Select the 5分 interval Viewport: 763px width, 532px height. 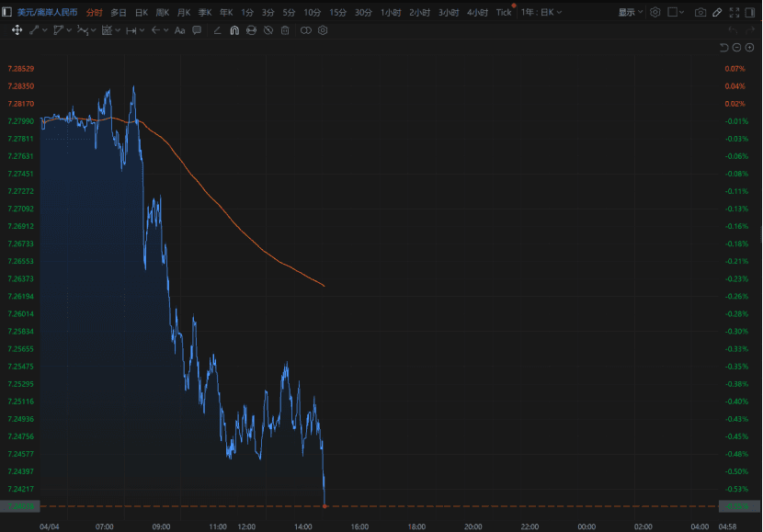click(x=289, y=13)
